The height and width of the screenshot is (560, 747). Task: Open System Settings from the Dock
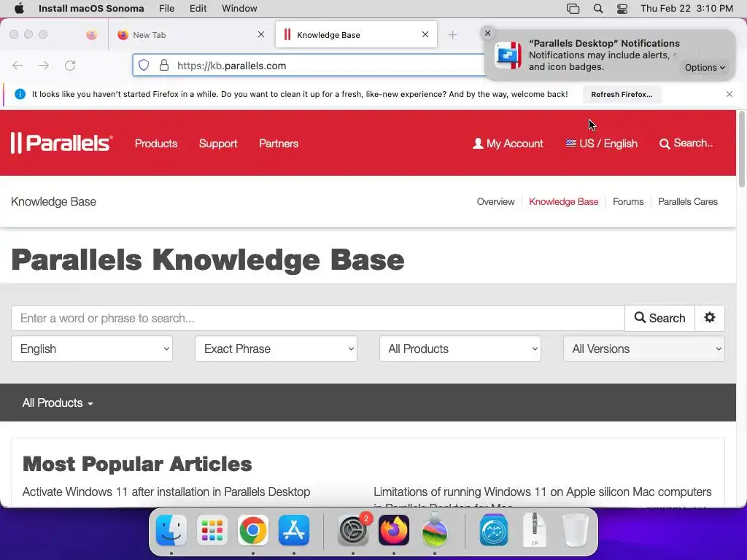click(353, 530)
